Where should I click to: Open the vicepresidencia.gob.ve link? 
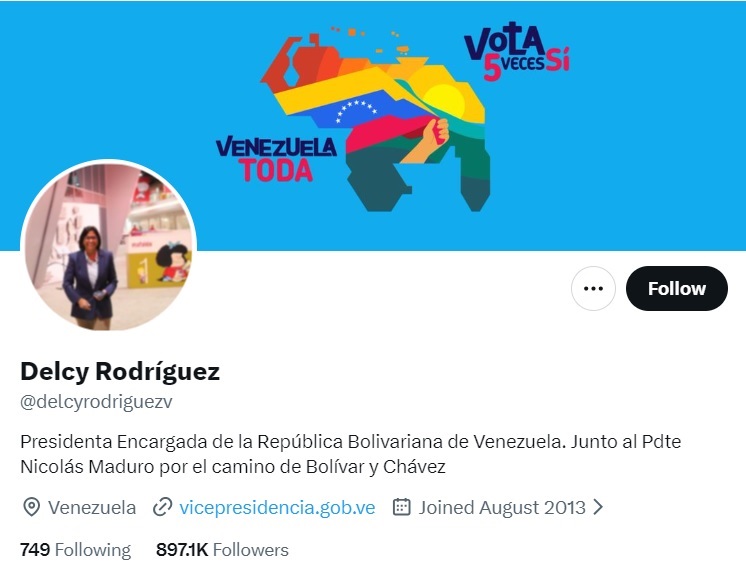tap(277, 508)
